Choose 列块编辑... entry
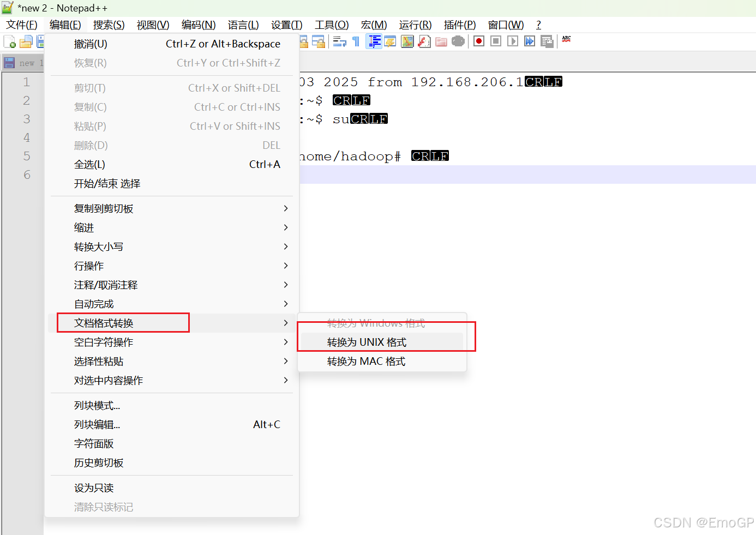This screenshot has height=535, width=756. click(172, 425)
